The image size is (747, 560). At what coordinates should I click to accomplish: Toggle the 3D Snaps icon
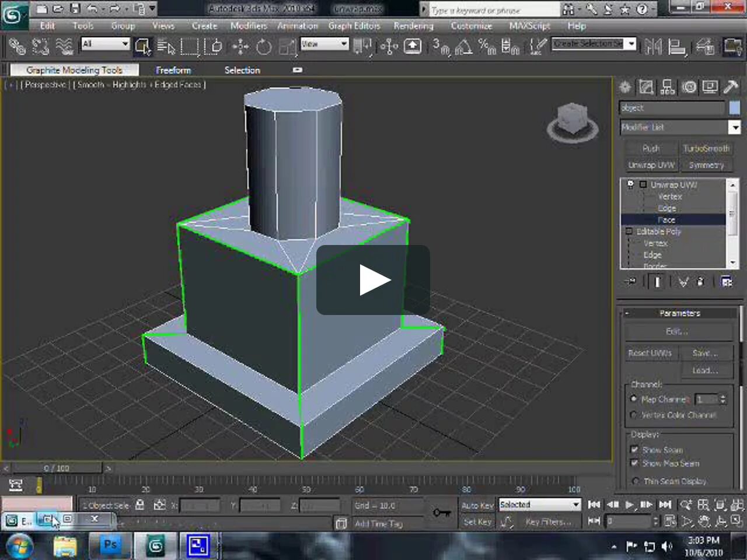441,46
